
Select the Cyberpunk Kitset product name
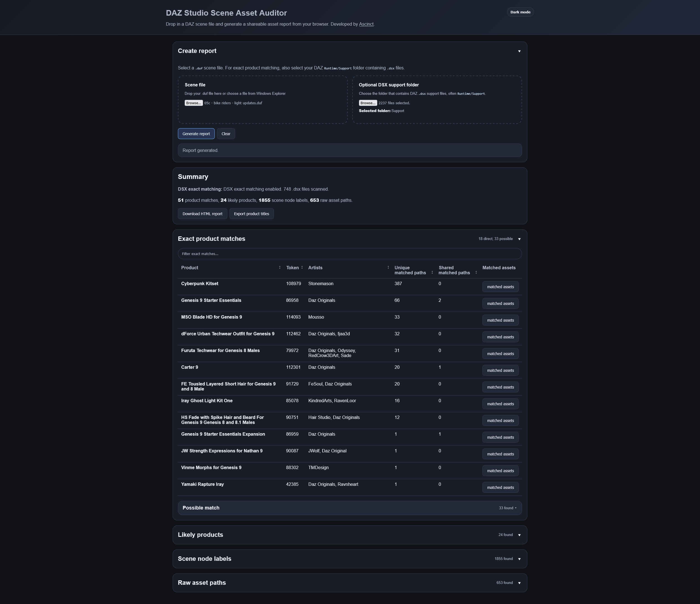coord(200,283)
